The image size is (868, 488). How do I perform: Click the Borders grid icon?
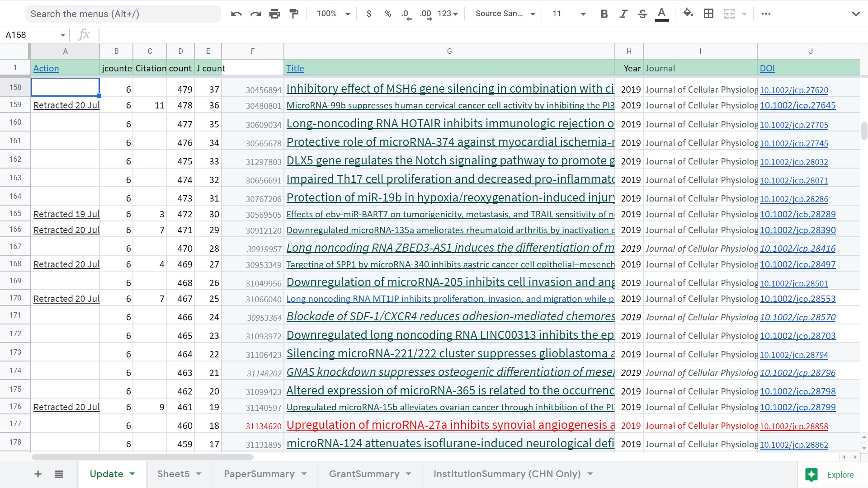(x=708, y=14)
